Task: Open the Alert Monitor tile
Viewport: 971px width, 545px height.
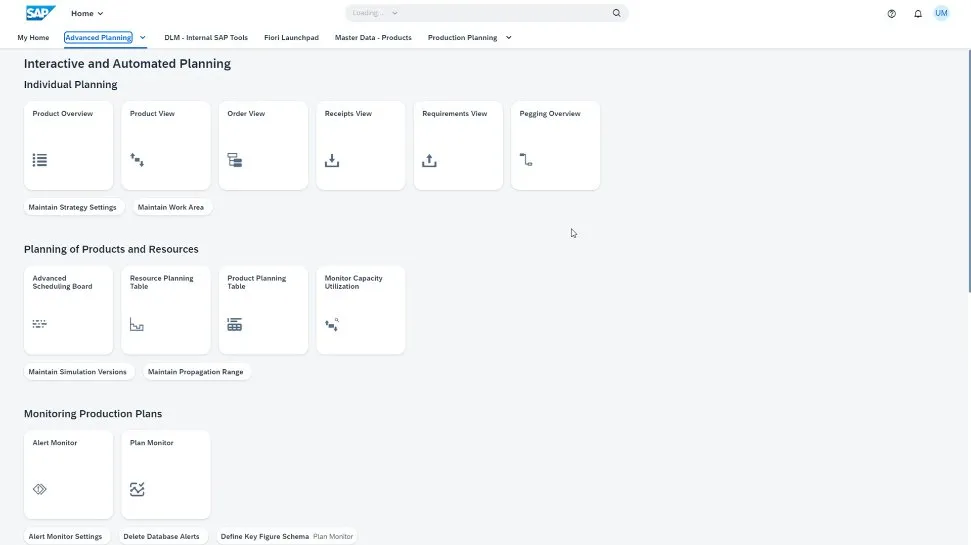Action: (68, 475)
